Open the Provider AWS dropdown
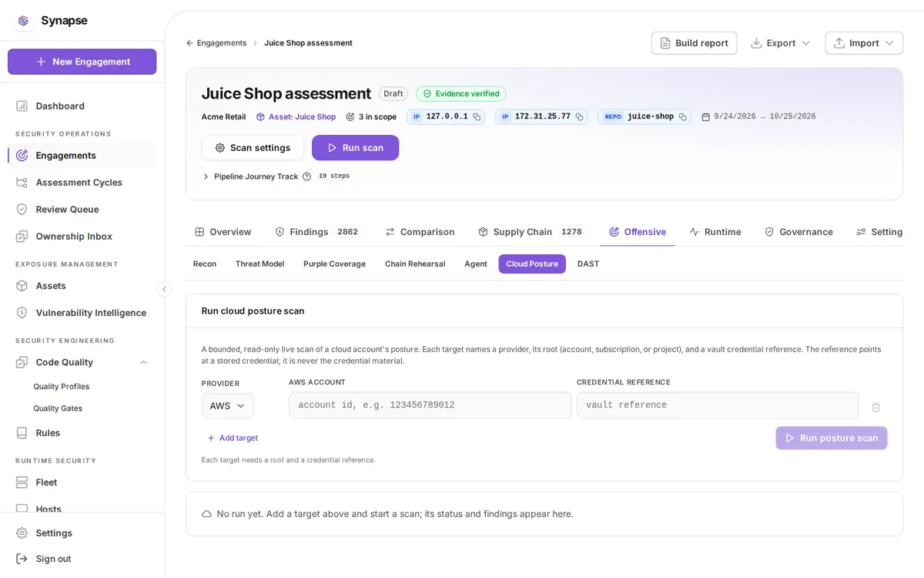 227,405
